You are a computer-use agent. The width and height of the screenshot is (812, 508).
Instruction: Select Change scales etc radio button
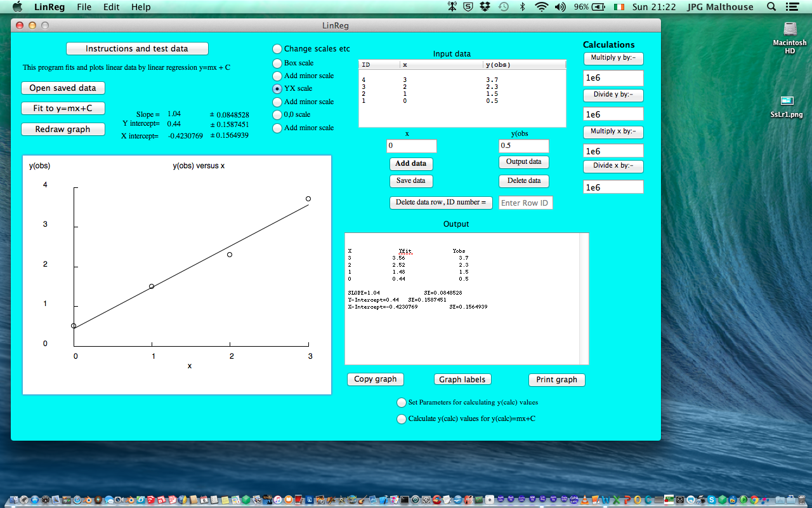tap(277, 49)
